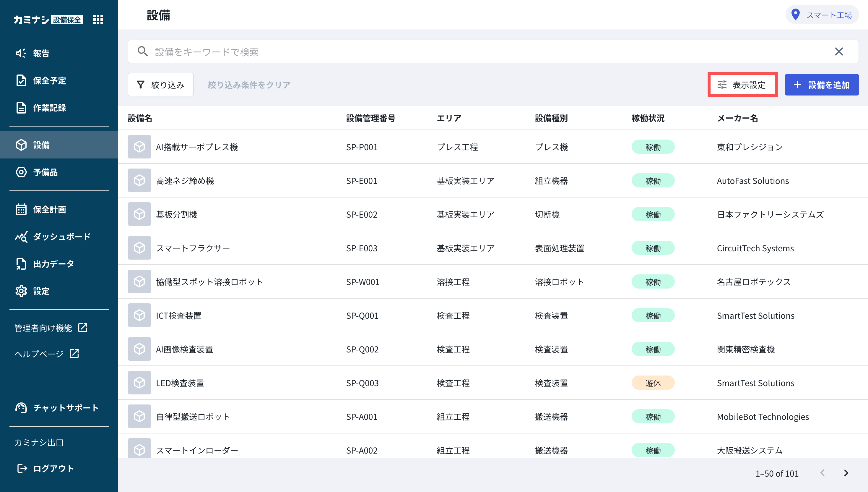Screen dimensions: 868x492
Task: Open the app launcher grid icon
Action: click(x=98, y=20)
